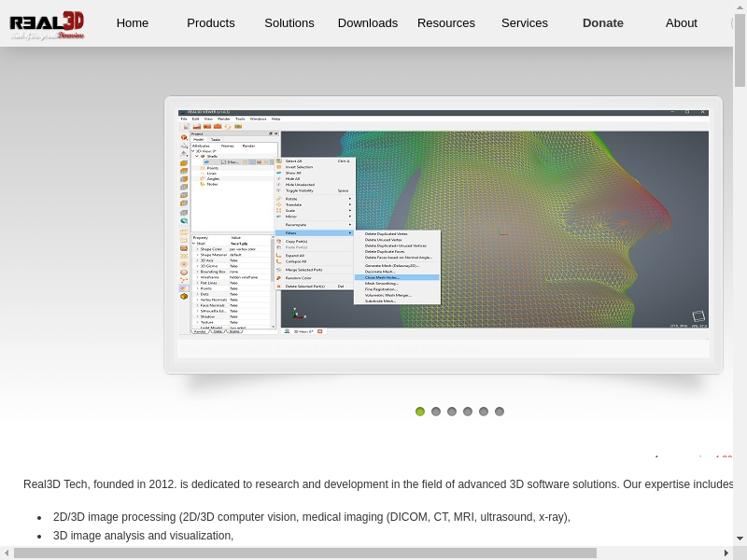747x560 pixels.
Task: Open the Resources navigation menu
Action: click(x=446, y=23)
